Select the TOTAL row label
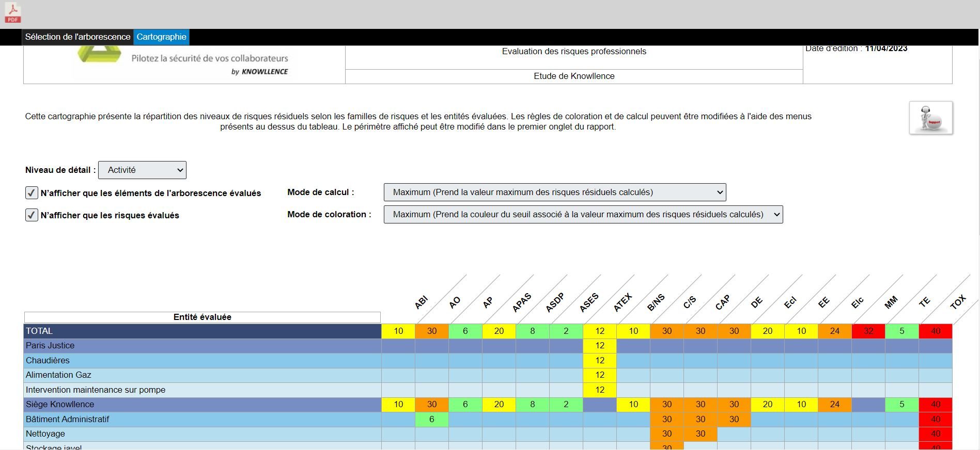Viewport: 980px width, 450px height. coord(203,331)
